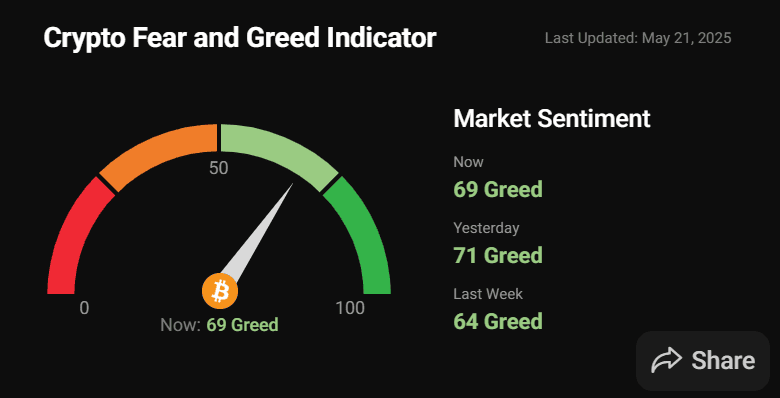The image size is (780, 398).
Task: Click the Share button
Action: pos(703,361)
